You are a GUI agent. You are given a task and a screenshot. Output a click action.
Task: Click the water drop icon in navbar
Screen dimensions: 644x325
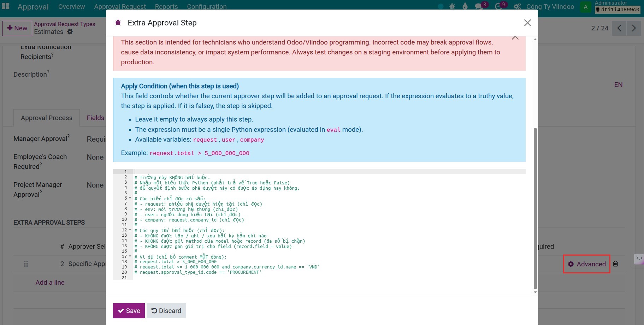click(x=465, y=6)
